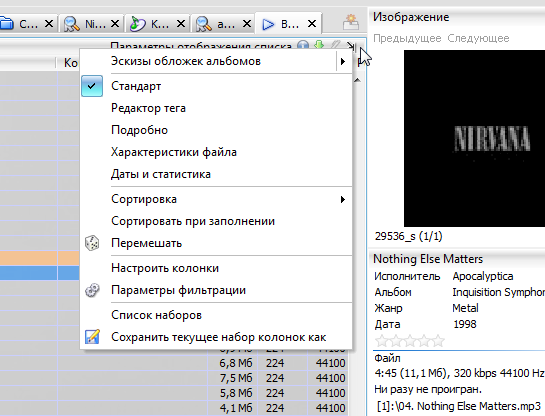Click the arrow-to-bar icon in list toolbar
The height and width of the screenshot is (416, 545).
pyautogui.click(x=351, y=46)
